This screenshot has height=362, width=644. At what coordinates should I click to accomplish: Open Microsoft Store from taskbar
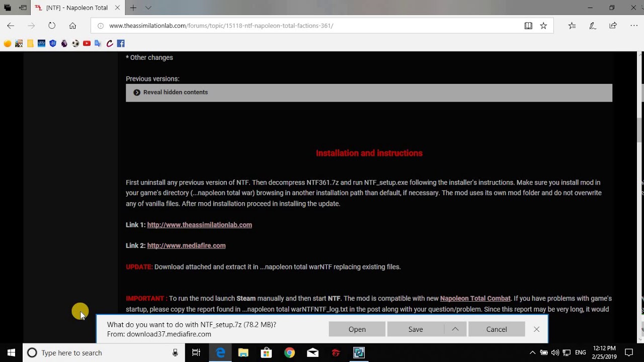(x=266, y=353)
